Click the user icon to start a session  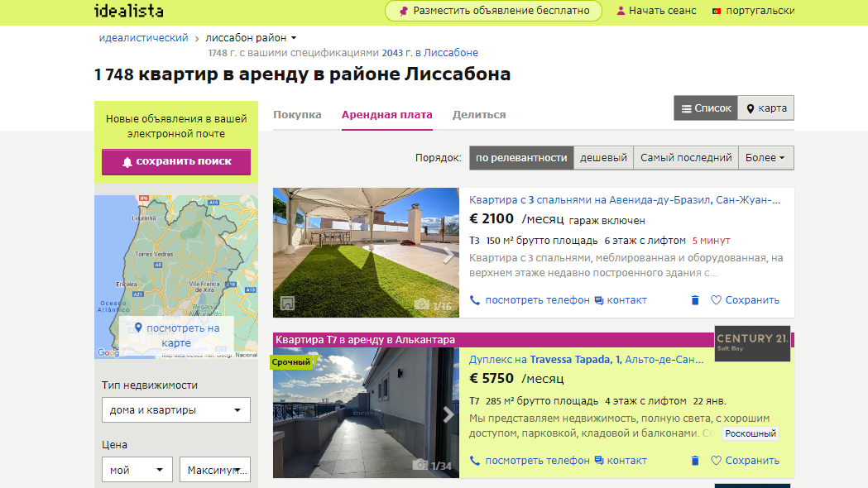pyautogui.click(x=621, y=11)
